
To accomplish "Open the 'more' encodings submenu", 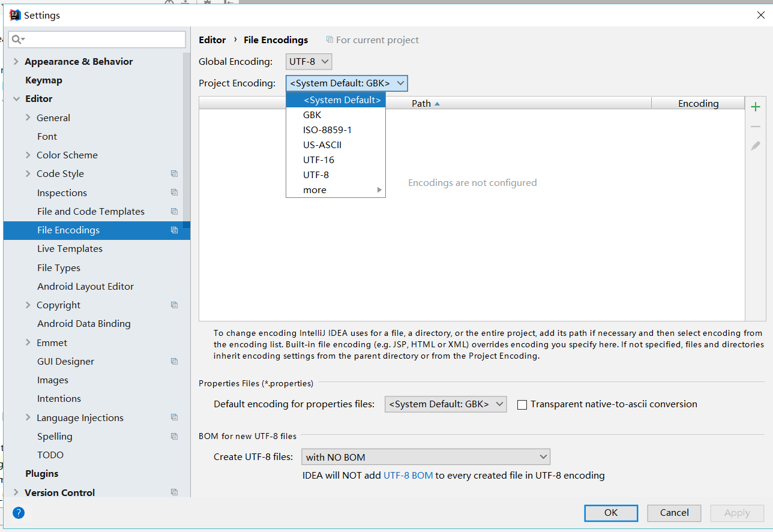I will click(335, 190).
